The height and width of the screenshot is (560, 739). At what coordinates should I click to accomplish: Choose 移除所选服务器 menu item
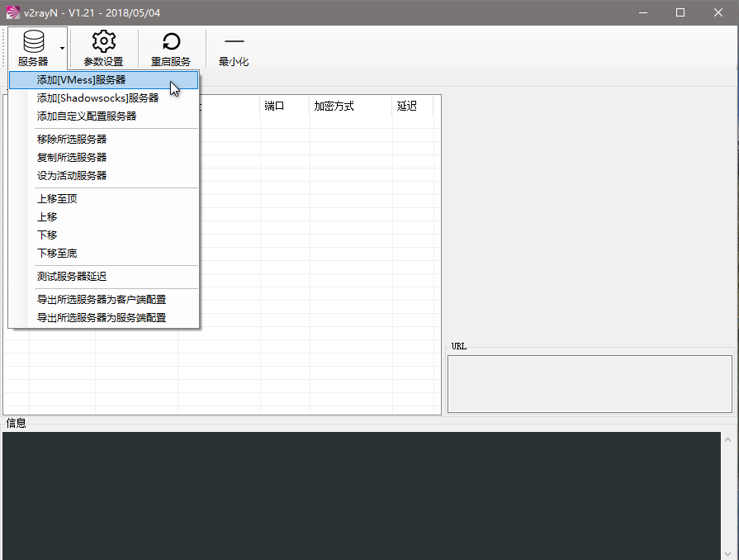104,140
